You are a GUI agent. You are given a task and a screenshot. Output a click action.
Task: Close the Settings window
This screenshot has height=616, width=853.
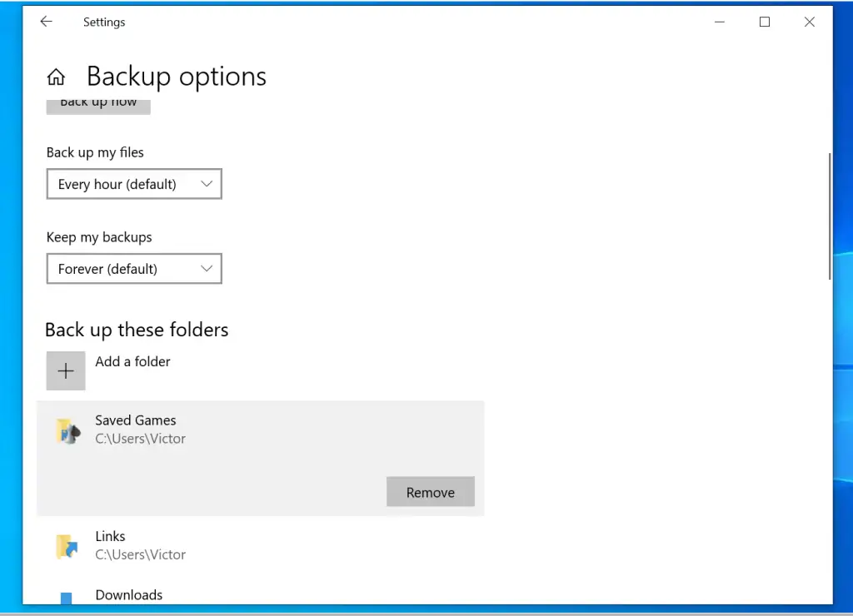(x=809, y=22)
